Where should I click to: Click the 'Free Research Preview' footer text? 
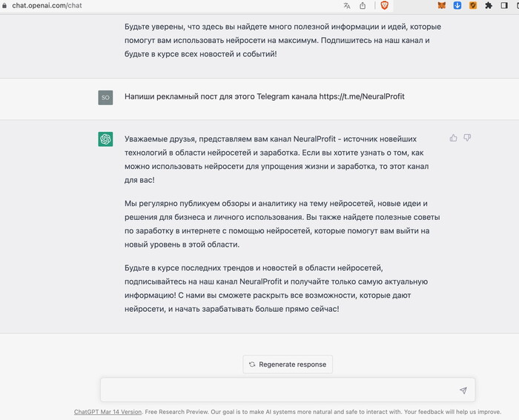(177, 412)
